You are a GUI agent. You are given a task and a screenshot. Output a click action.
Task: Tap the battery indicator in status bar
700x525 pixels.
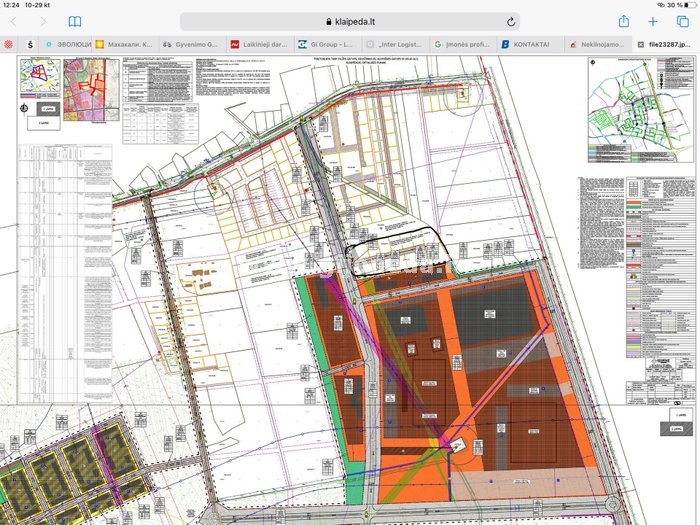pyautogui.click(x=692, y=5)
